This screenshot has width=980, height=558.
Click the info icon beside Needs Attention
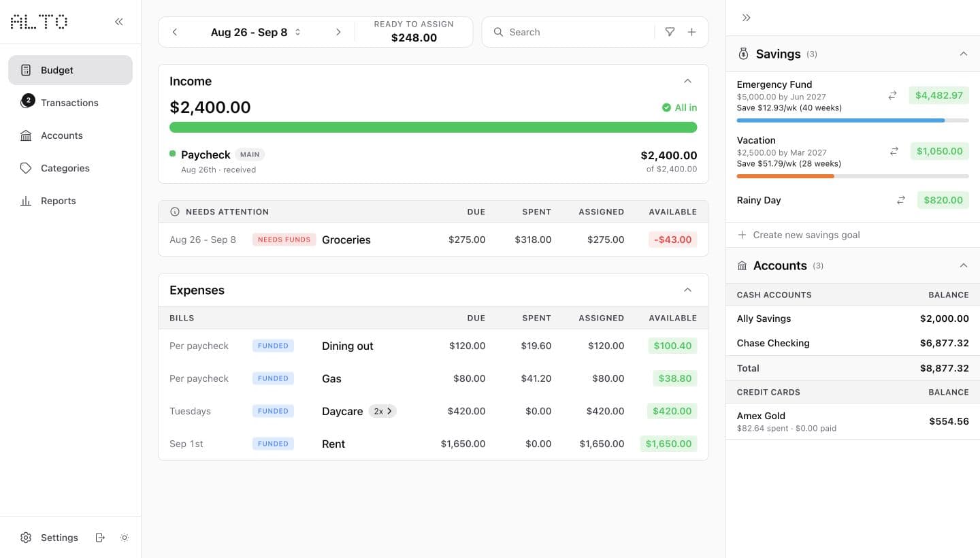(x=175, y=212)
